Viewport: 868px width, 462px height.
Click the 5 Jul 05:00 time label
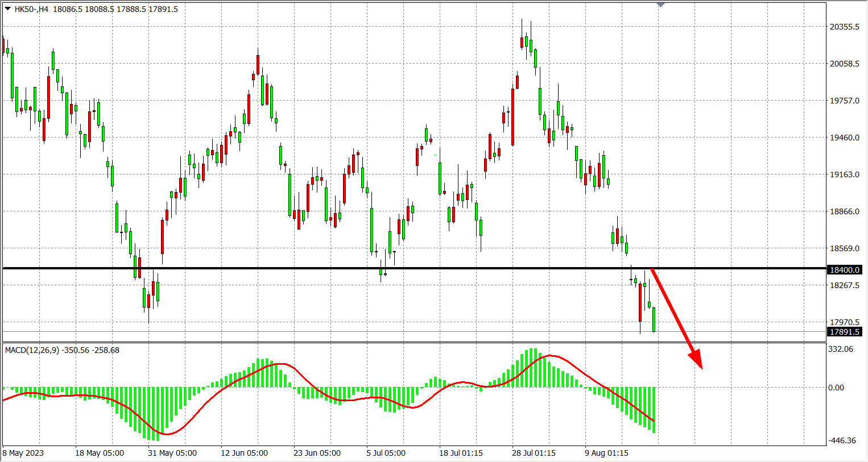(386, 453)
